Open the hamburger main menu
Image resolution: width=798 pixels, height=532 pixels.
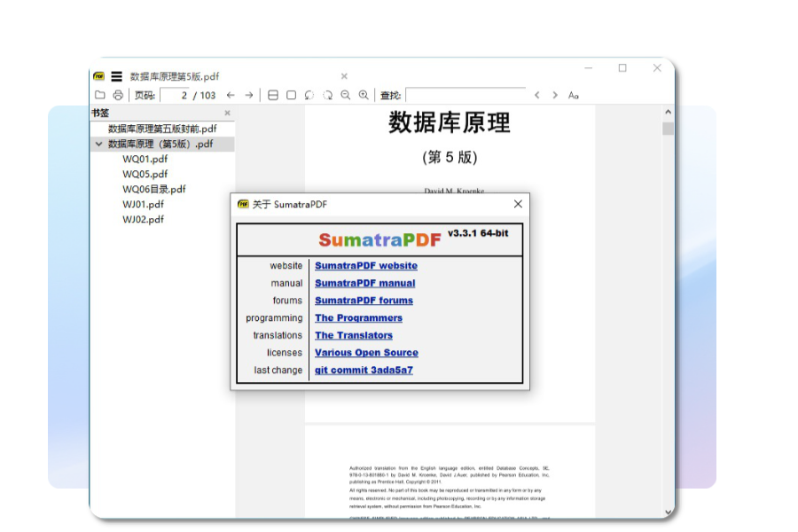coord(116,76)
